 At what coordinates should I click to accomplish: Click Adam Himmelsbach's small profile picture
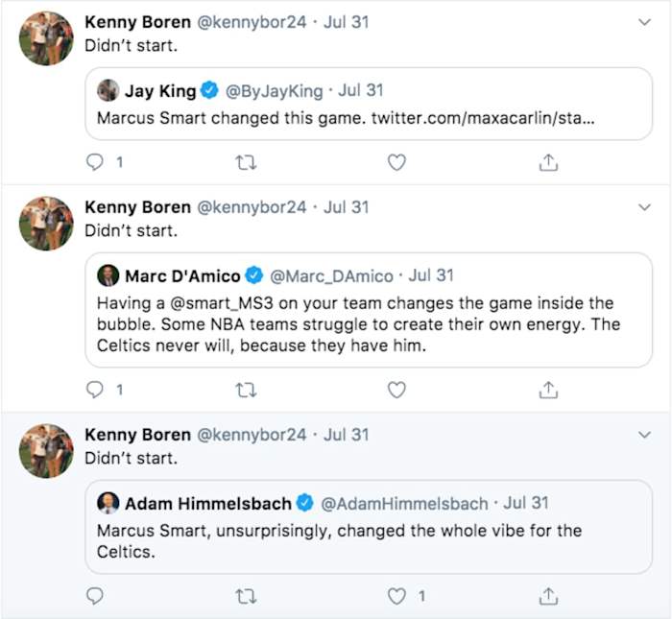[x=108, y=503]
